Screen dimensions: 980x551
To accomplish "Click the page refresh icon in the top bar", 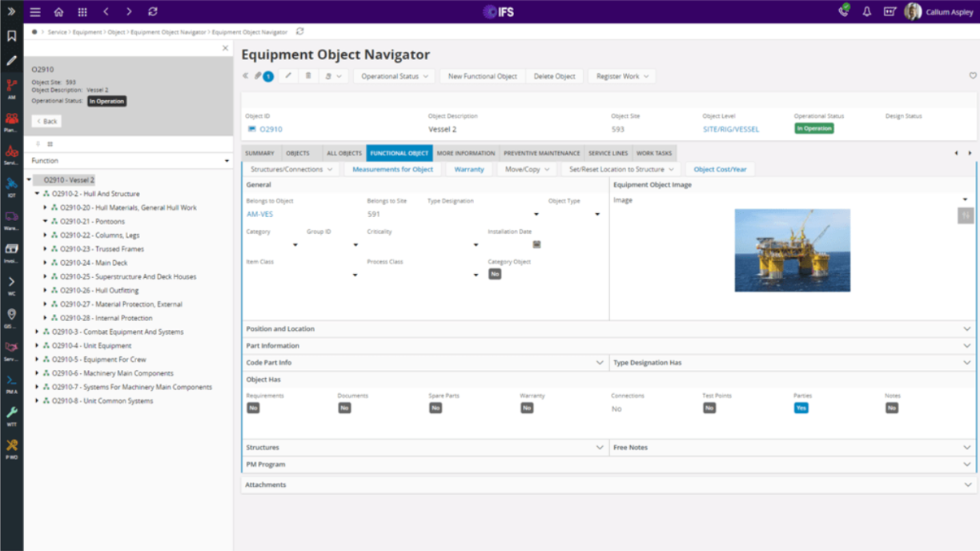I will [153, 12].
